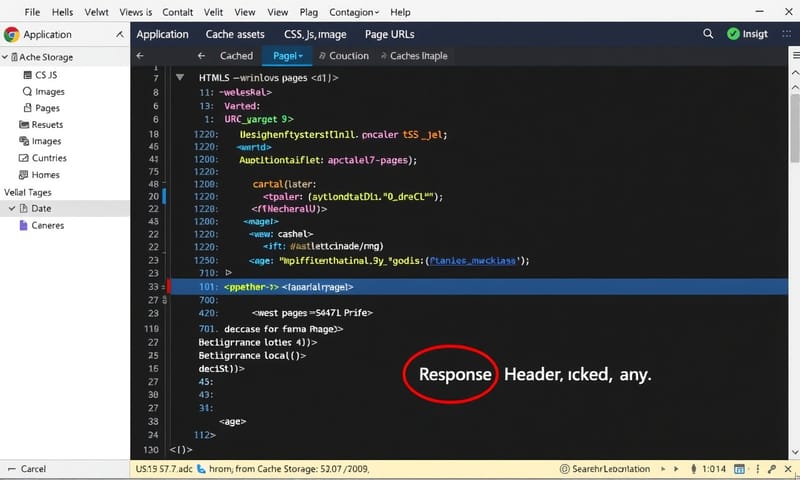This screenshot has width=800, height=480.
Task: Click the Chrome logo icon in sidebar header
Action: [12, 34]
